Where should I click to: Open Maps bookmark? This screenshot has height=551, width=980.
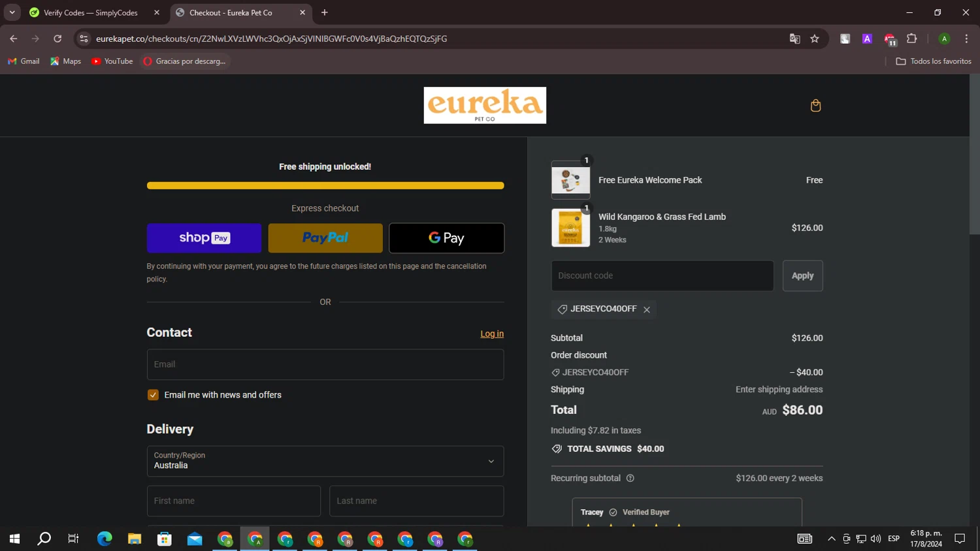click(66, 61)
